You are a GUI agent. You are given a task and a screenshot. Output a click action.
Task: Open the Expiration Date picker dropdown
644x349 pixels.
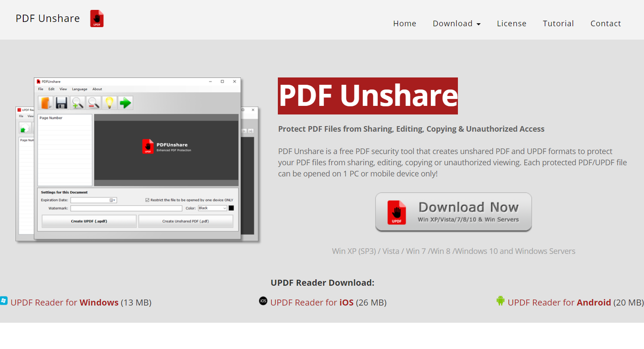click(x=113, y=200)
